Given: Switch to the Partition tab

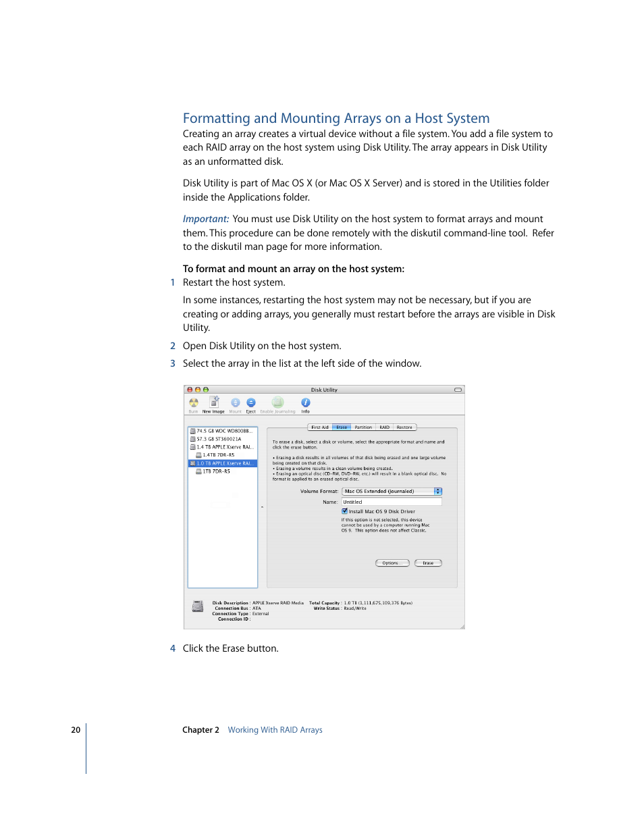Looking at the screenshot, I should click(363, 427).
